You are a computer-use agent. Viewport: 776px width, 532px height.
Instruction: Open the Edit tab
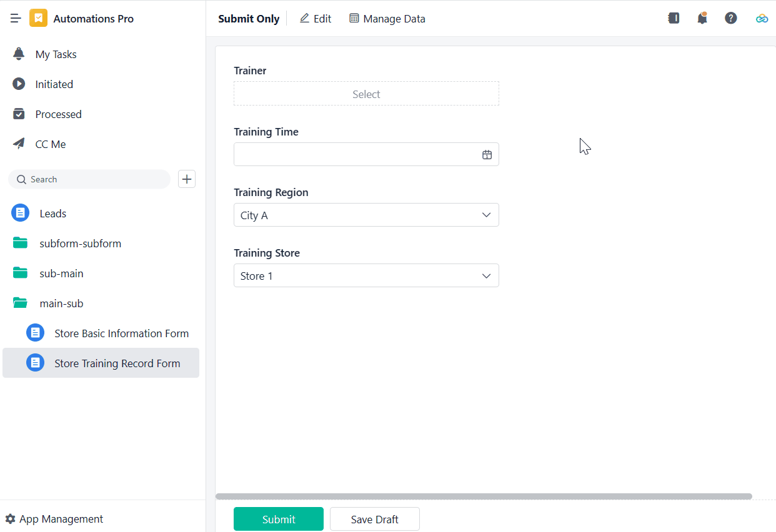tap(316, 19)
